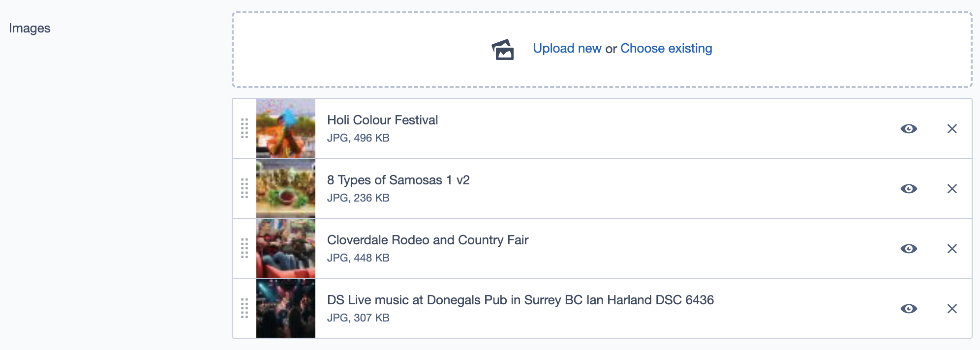
Task: Preview the Holi Colour Festival image
Action: tap(909, 129)
